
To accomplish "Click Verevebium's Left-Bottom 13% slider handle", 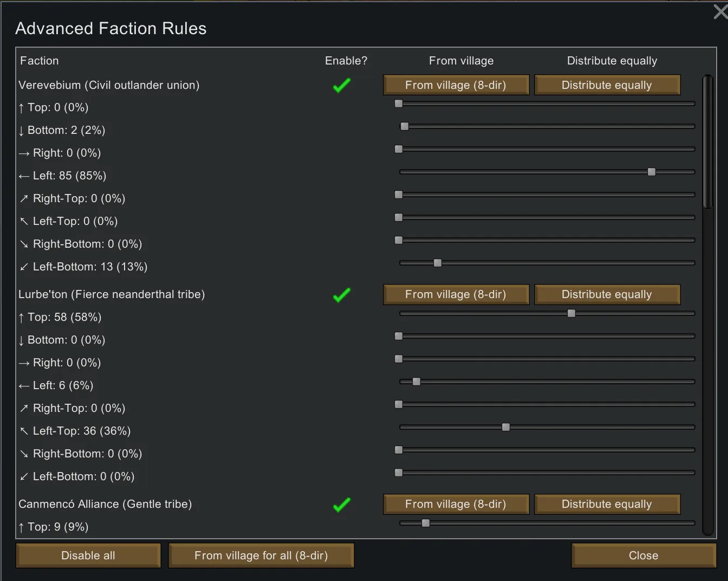I will pos(438,263).
